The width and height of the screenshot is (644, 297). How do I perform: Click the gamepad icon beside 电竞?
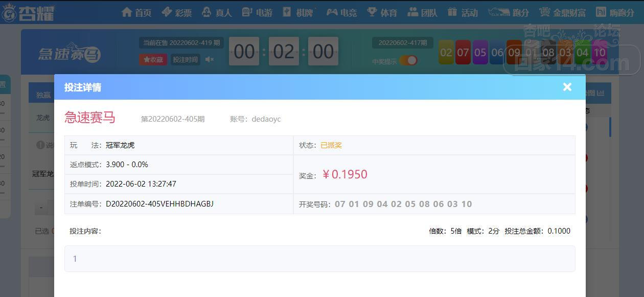tap(332, 12)
